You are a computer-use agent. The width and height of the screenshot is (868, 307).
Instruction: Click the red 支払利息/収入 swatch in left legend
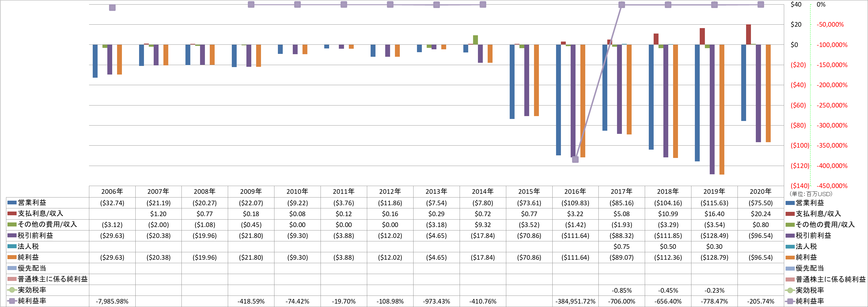coord(12,214)
